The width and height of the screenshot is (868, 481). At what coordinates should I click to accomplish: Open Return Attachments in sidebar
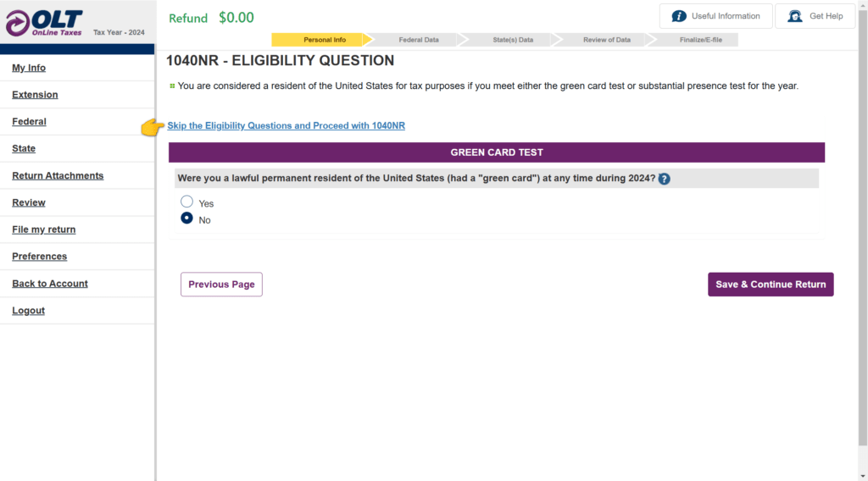58,175
